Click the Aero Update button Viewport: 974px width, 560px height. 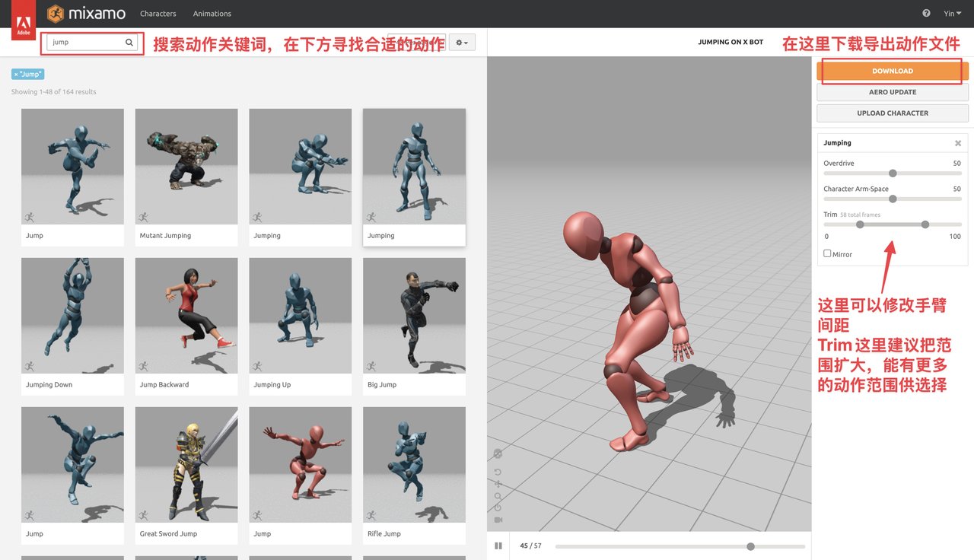point(893,92)
